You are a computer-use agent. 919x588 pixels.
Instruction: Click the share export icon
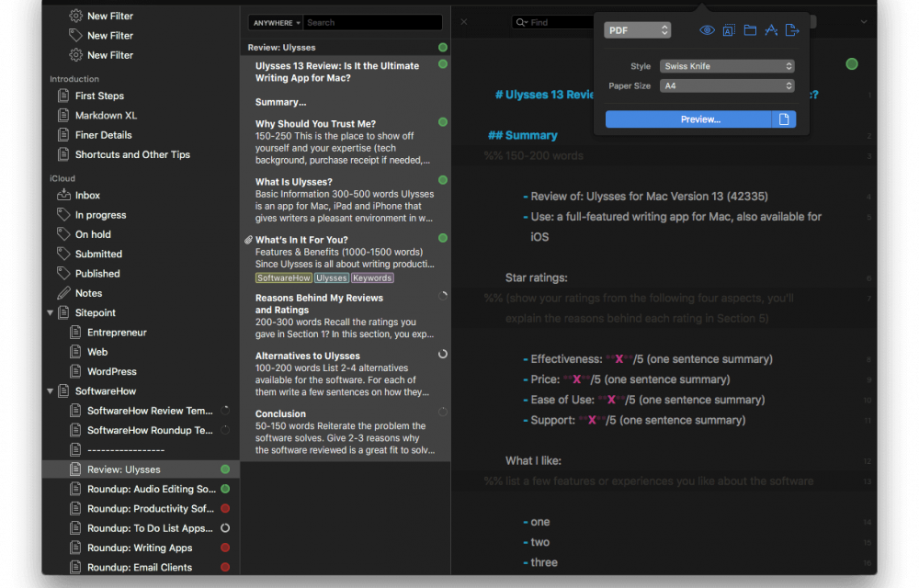click(x=792, y=30)
